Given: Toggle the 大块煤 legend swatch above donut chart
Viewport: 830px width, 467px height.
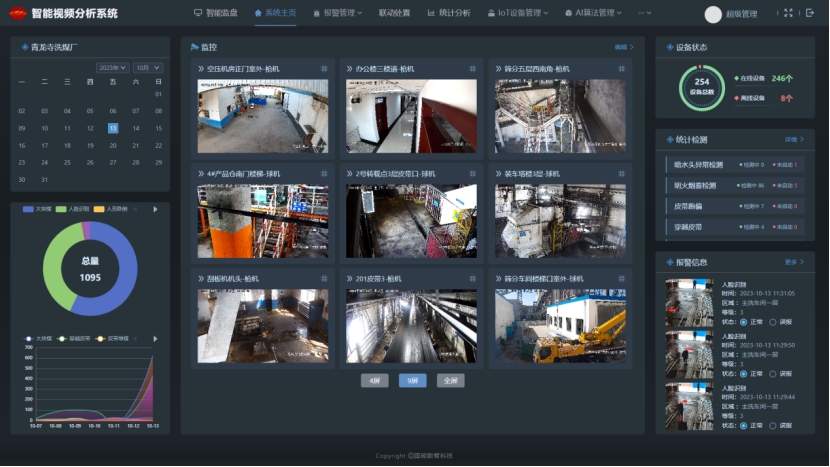Looking at the screenshot, I should pyautogui.click(x=29, y=210).
